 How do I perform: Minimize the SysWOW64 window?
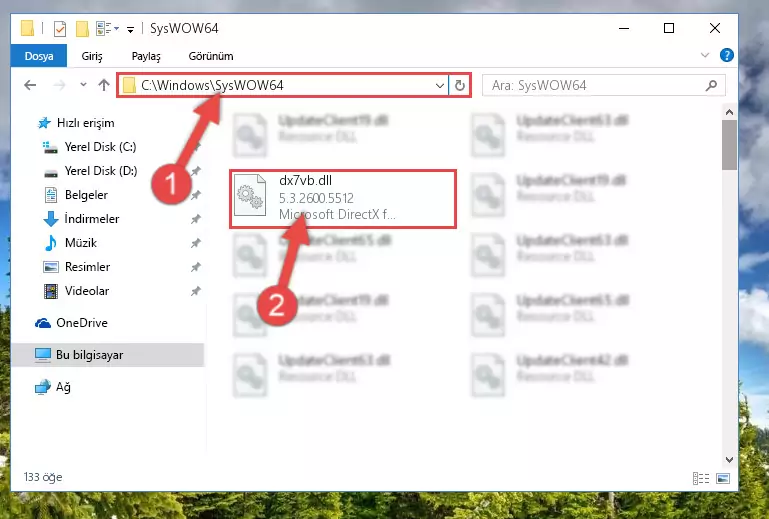pyautogui.click(x=624, y=28)
